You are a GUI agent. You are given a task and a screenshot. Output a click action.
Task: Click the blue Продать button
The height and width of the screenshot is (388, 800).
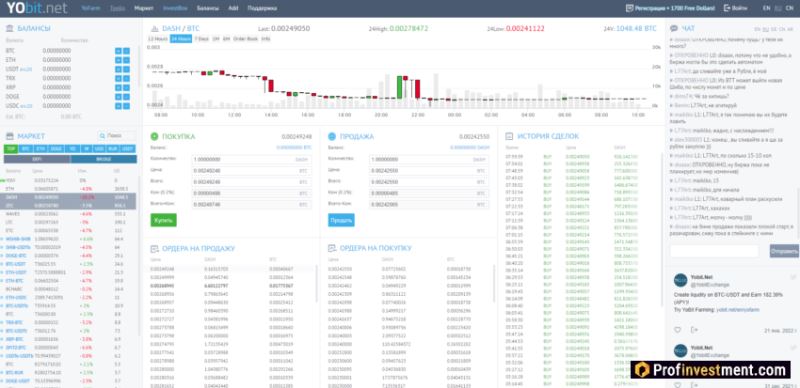[x=341, y=220]
